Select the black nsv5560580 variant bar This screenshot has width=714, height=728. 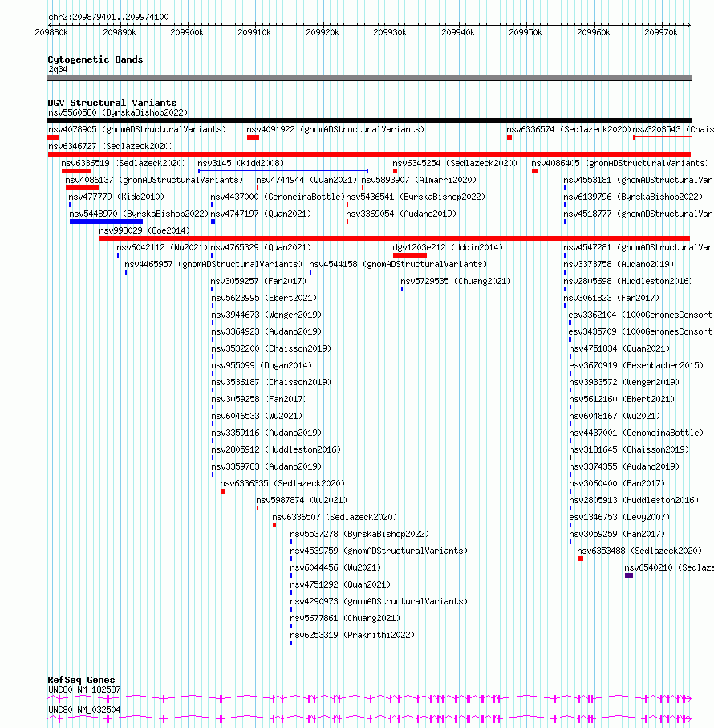[369, 120]
